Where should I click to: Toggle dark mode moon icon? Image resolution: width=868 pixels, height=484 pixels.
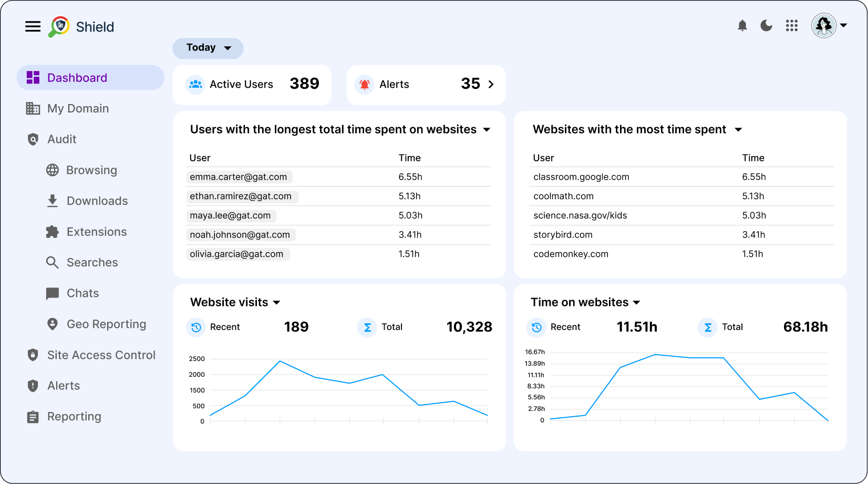(x=767, y=26)
